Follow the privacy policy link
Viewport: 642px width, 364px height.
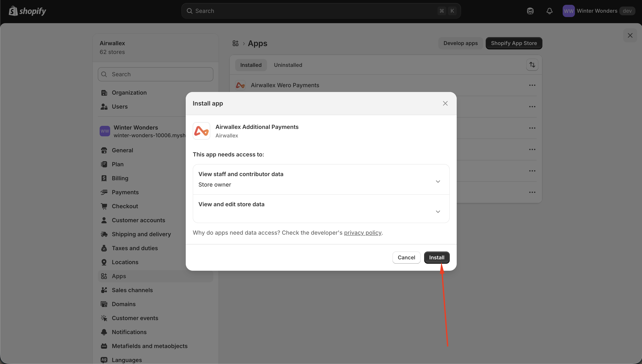363,233
